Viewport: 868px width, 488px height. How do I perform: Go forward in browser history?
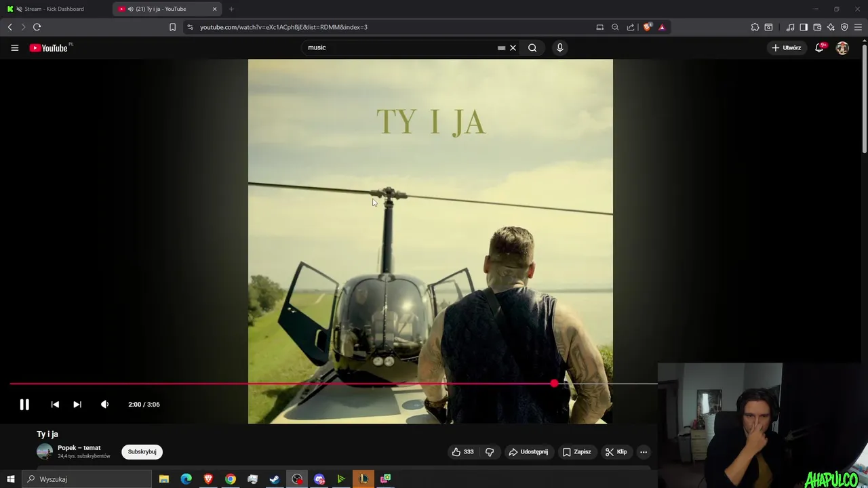click(23, 27)
